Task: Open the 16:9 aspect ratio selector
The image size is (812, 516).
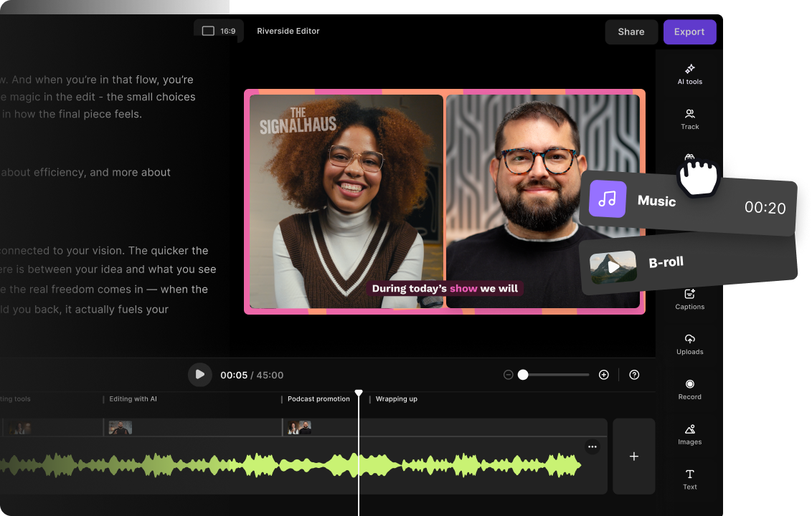Action: 219,31
